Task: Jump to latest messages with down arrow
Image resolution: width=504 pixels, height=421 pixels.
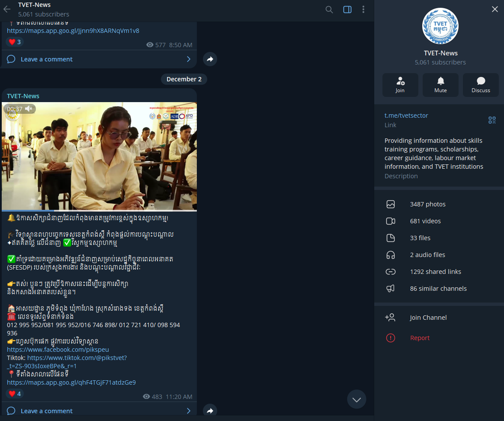Action: click(x=356, y=399)
